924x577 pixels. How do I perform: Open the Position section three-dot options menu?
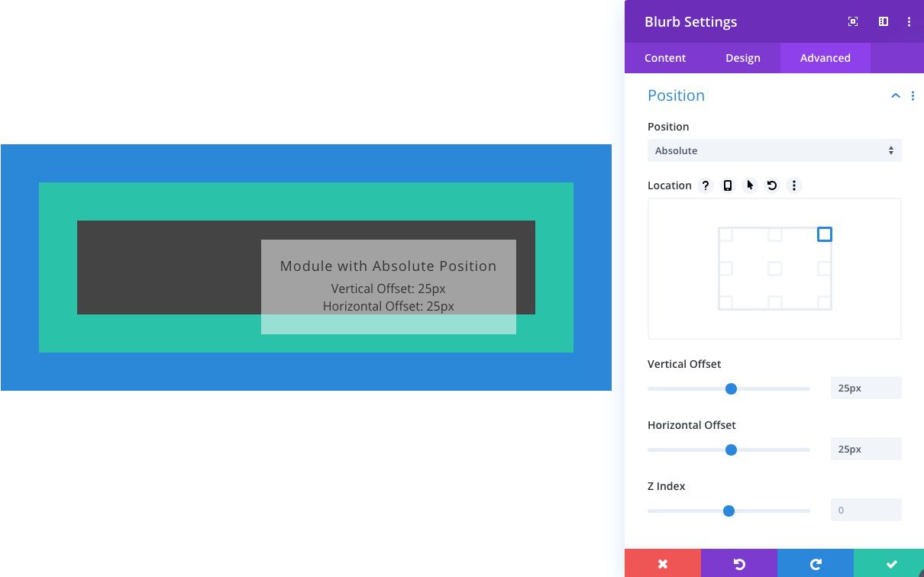(x=913, y=95)
